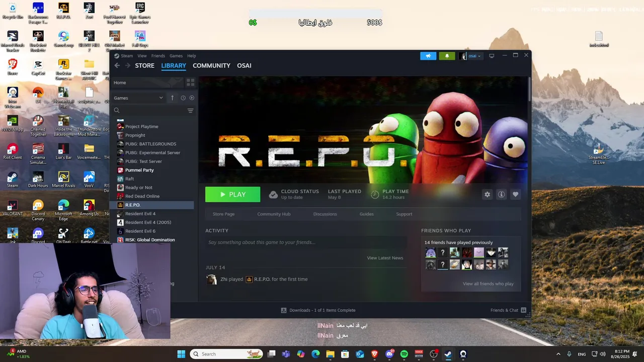The image size is (644, 362).
Task: Enter Big Picture mode via monitor icon
Action: click(492, 56)
